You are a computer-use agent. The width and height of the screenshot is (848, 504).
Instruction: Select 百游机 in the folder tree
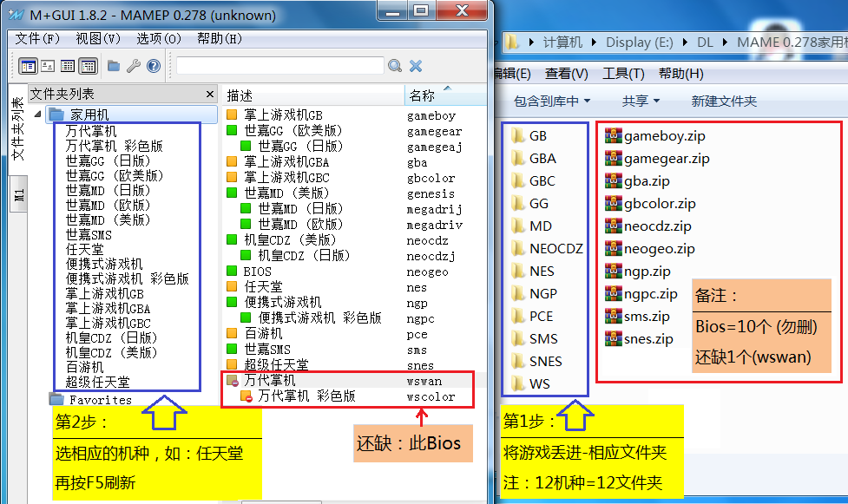(84, 367)
